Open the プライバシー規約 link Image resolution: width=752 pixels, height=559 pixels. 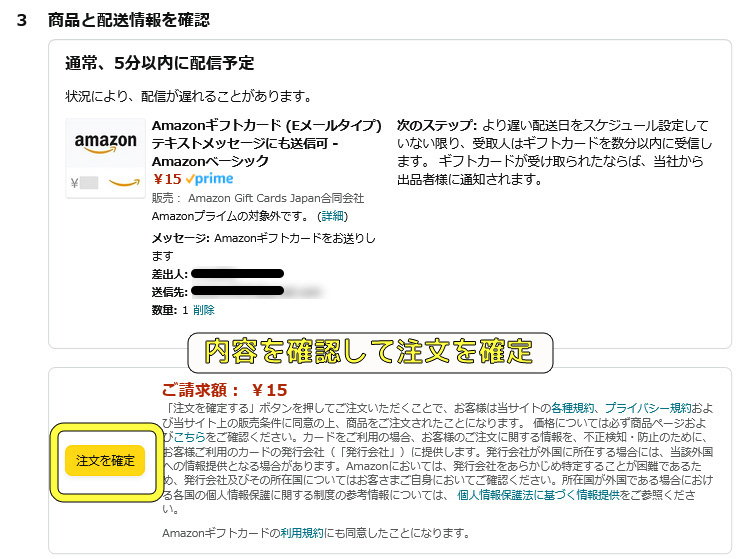pos(648,408)
